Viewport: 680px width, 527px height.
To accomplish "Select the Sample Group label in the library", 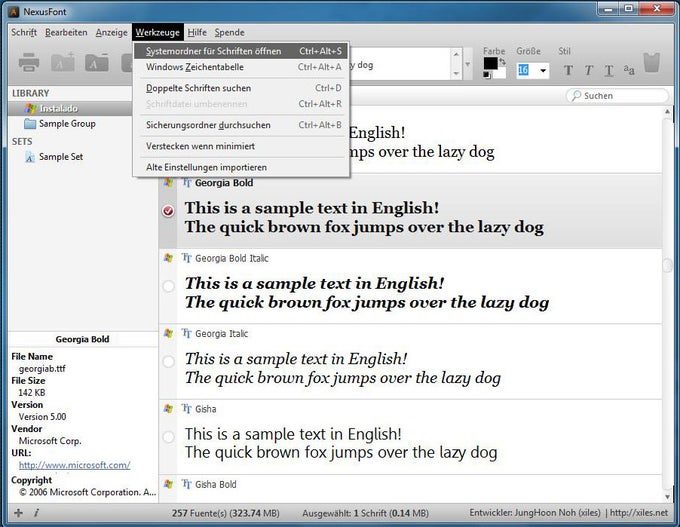I will coord(67,124).
